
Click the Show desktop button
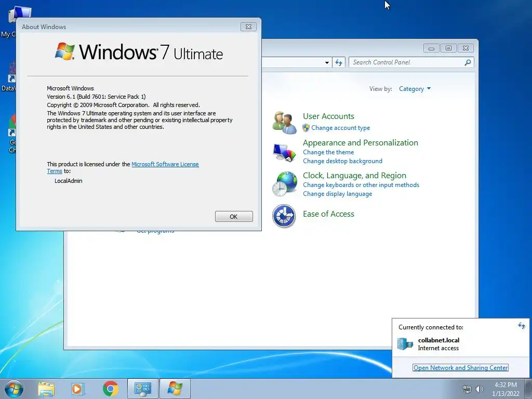pos(528,389)
